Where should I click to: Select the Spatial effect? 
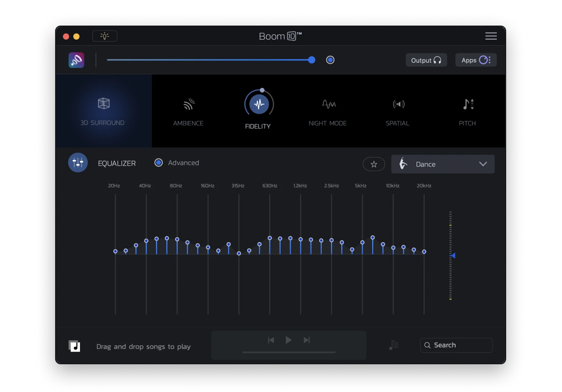[x=398, y=112]
